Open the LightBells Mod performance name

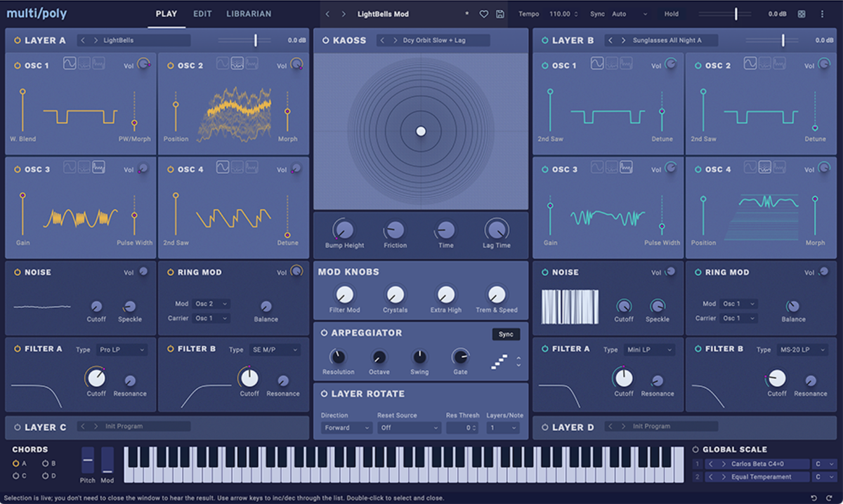[383, 14]
